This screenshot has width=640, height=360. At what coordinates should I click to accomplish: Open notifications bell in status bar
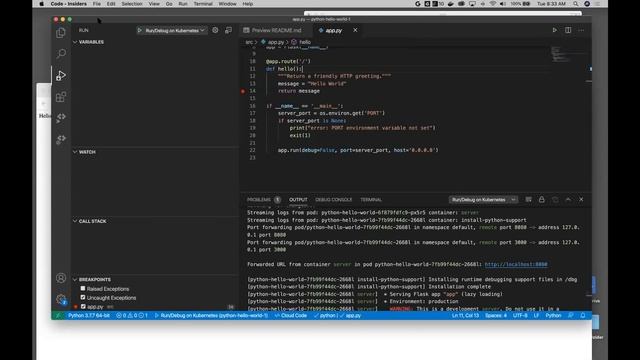pyautogui.click(x=583, y=316)
